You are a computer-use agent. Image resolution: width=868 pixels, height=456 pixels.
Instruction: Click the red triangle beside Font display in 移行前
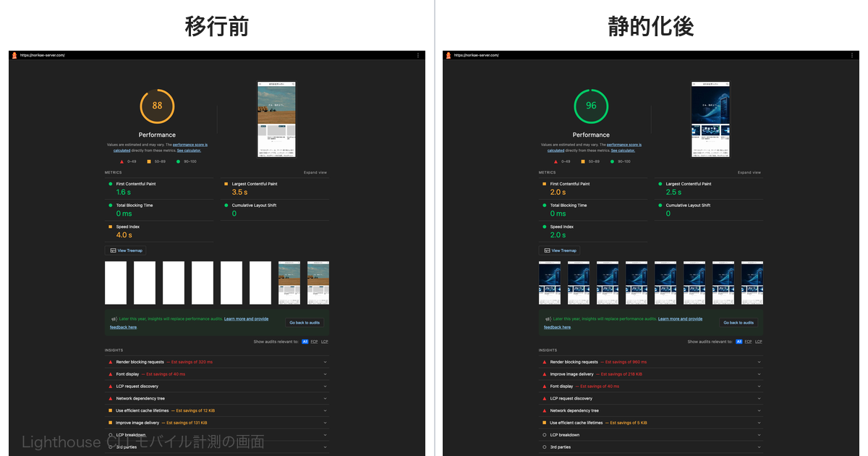(x=110, y=374)
